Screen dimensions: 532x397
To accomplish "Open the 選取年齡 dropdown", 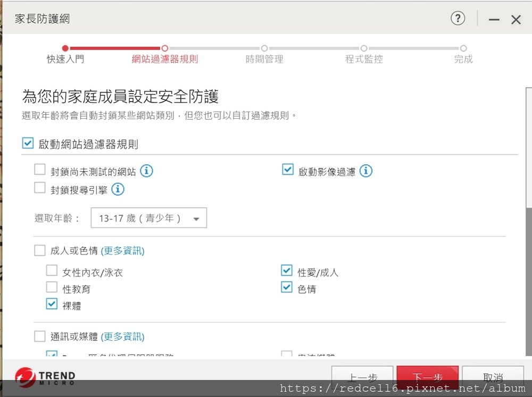I will [148, 218].
